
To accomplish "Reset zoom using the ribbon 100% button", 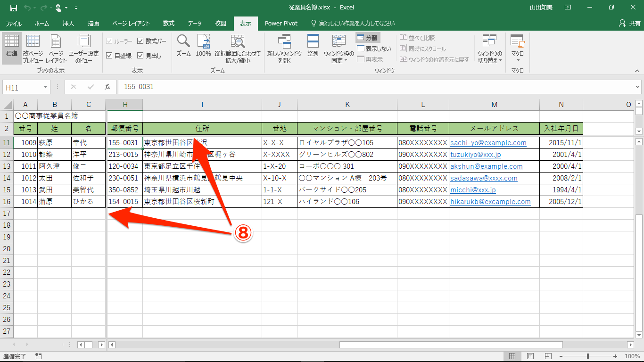I will tap(203, 46).
